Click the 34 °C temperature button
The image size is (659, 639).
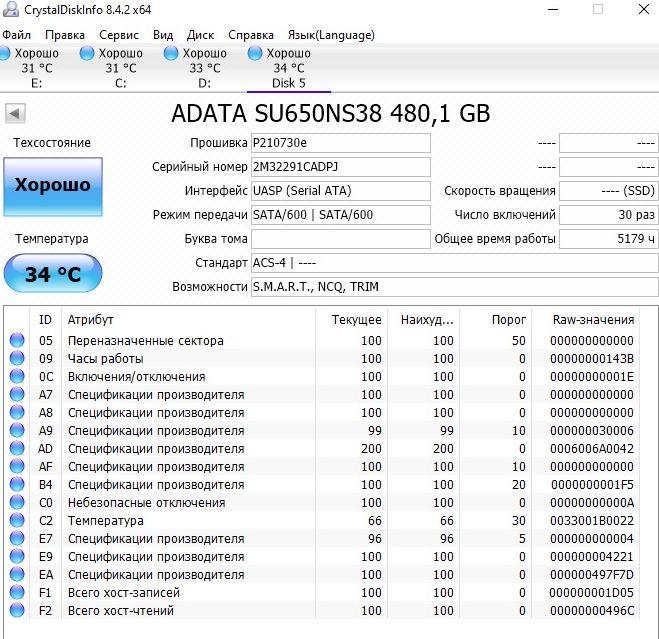tap(53, 274)
